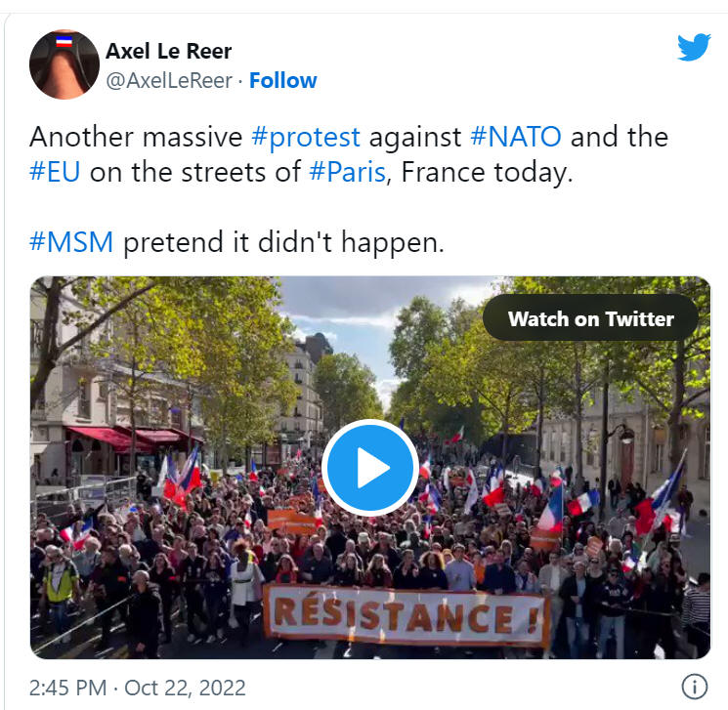This screenshot has height=710, width=728.
Task: Click the text "France today." in the tweet
Action: click(487, 172)
